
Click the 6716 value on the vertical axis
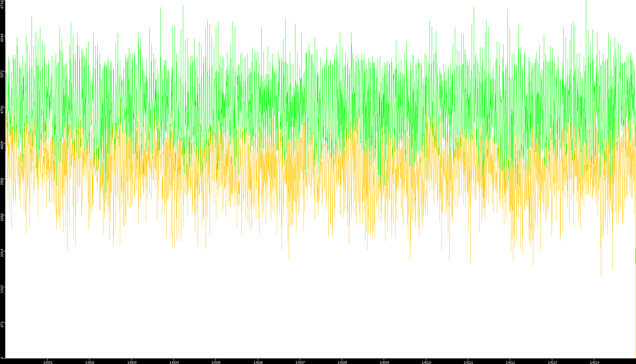[x=2, y=4]
